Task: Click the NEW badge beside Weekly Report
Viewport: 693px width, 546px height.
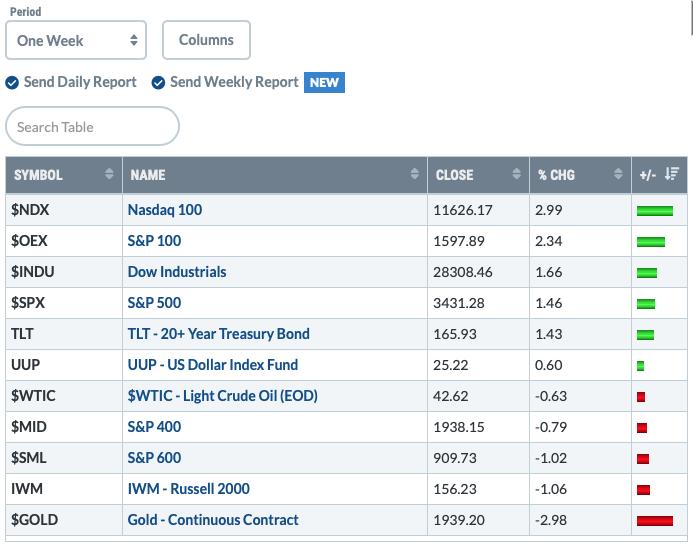Action: tap(324, 82)
